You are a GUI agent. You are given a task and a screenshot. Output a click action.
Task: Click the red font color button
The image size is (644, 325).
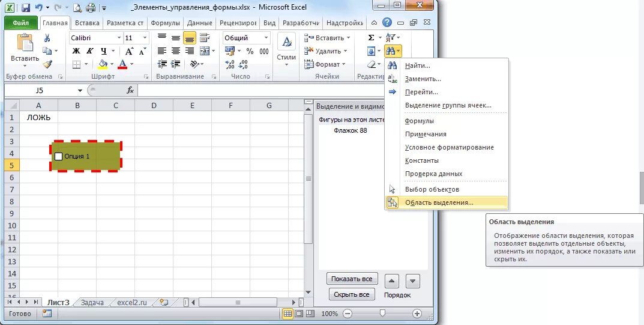coord(122,64)
